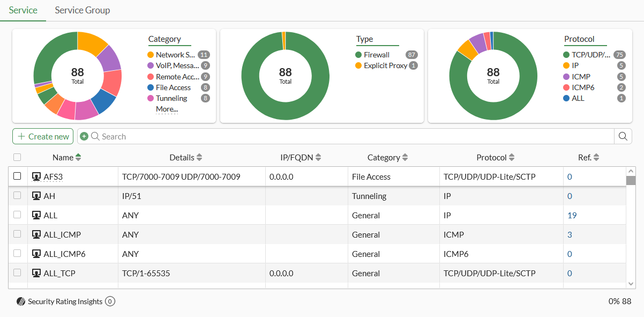The height and width of the screenshot is (317, 644).
Task: Click the Create new button
Action: 43,136
